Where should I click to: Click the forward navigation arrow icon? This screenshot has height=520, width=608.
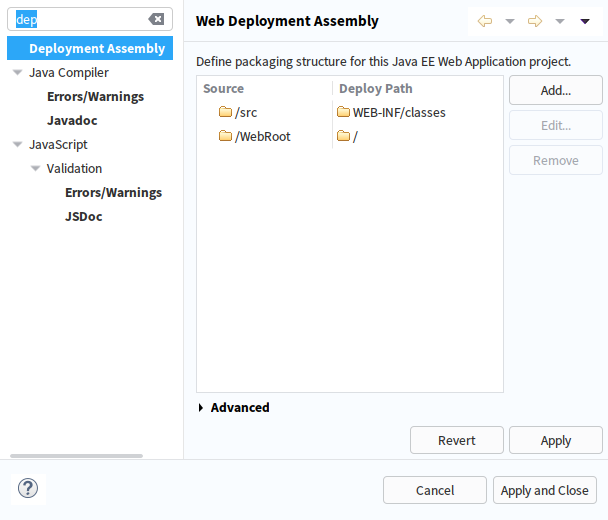535,21
